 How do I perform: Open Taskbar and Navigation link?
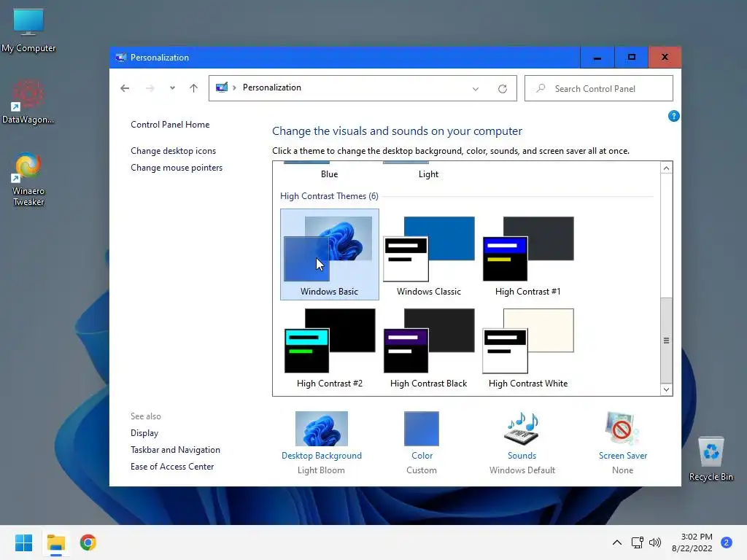pos(175,449)
